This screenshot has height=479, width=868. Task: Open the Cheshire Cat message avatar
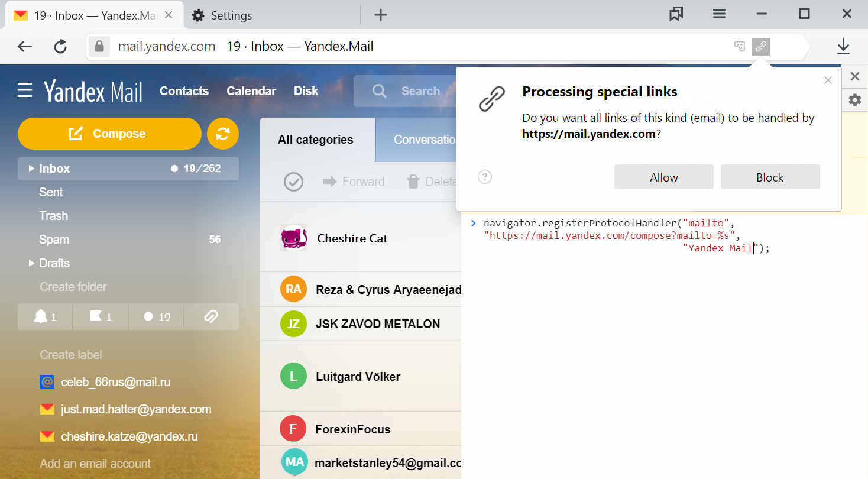(293, 238)
